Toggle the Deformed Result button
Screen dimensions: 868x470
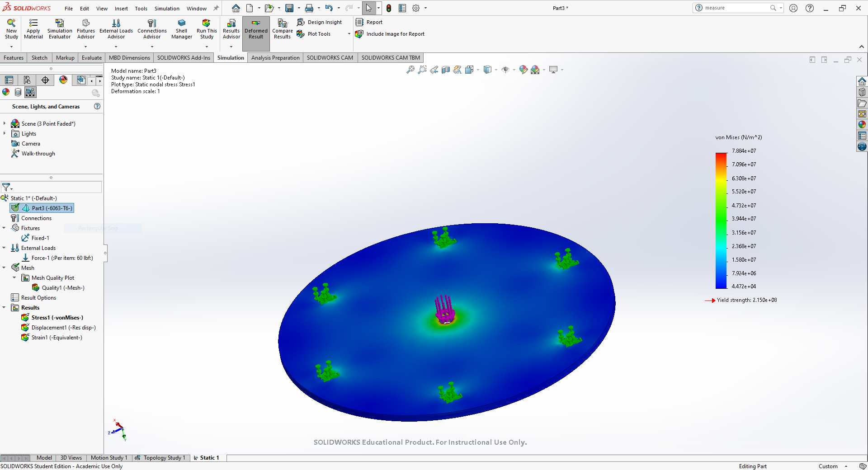click(x=256, y=33)
